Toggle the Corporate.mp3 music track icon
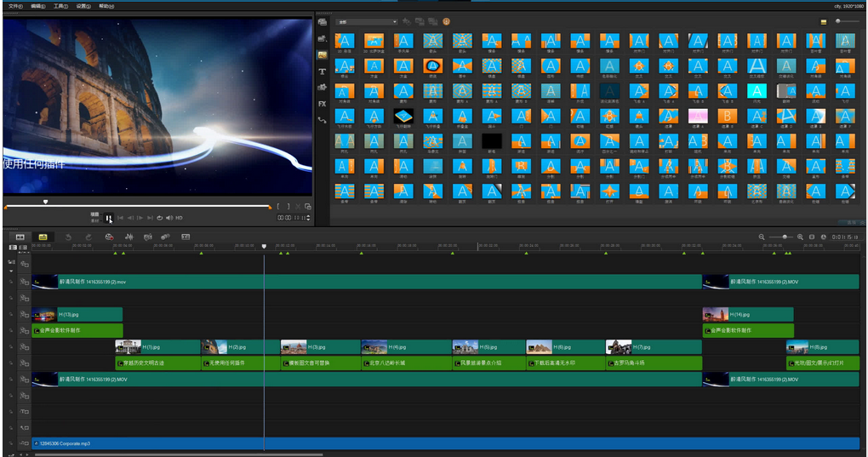This screenshot has width=868, height=457. pos(25,443)
